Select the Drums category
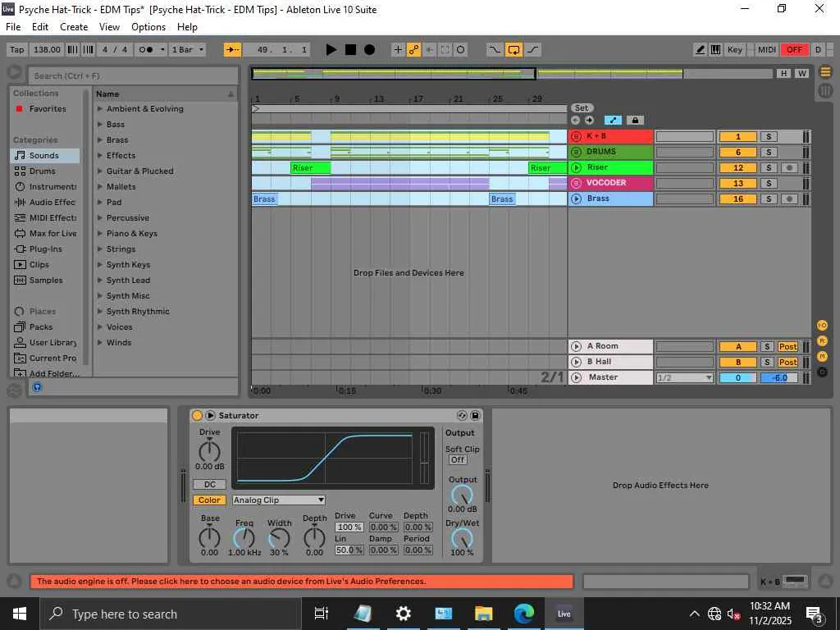 (x=45, y=171)
